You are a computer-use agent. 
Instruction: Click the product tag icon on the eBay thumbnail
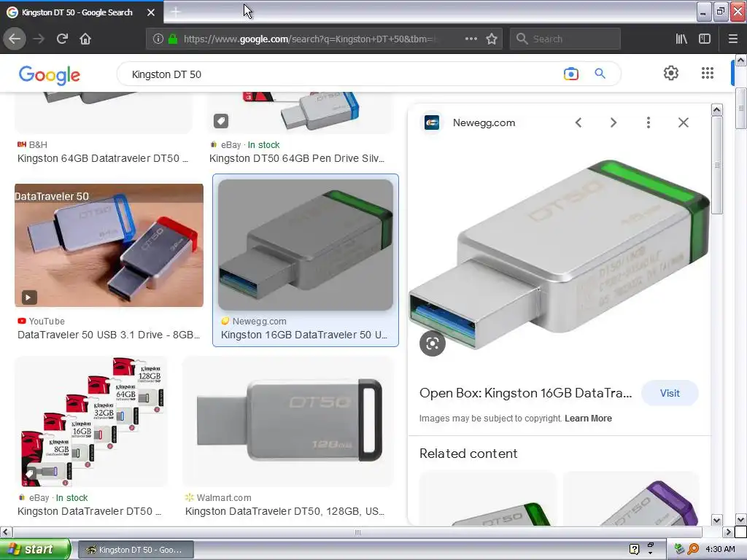coord(221,121)
